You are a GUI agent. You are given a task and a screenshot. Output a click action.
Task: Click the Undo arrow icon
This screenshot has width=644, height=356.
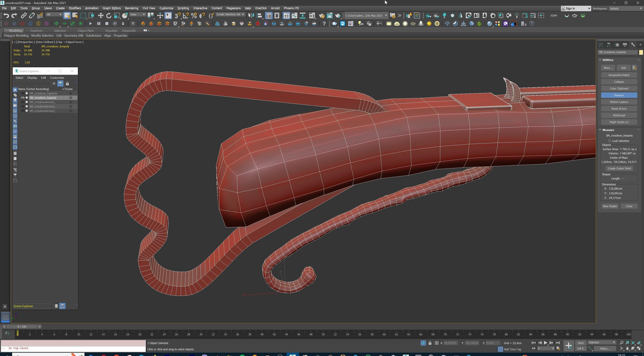6,15
